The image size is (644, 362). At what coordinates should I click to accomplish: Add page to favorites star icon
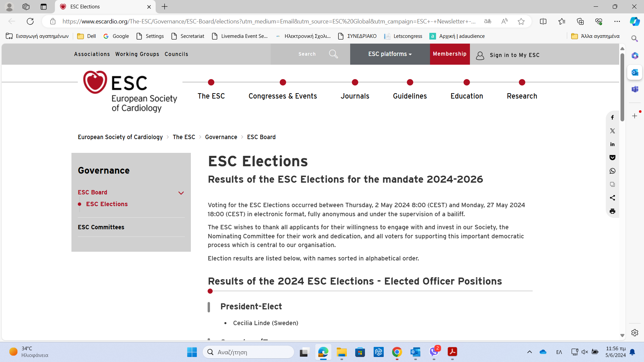(521, 21)
